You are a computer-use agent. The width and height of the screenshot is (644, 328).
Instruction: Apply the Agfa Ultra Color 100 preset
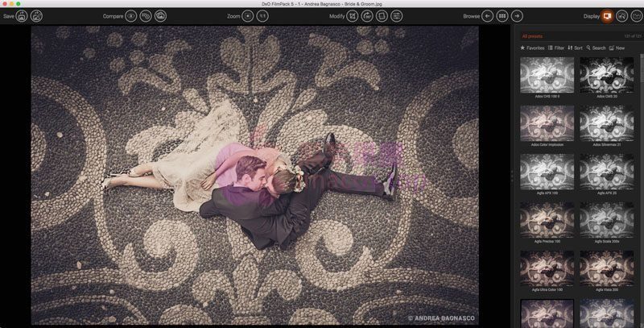click(547, 269)
